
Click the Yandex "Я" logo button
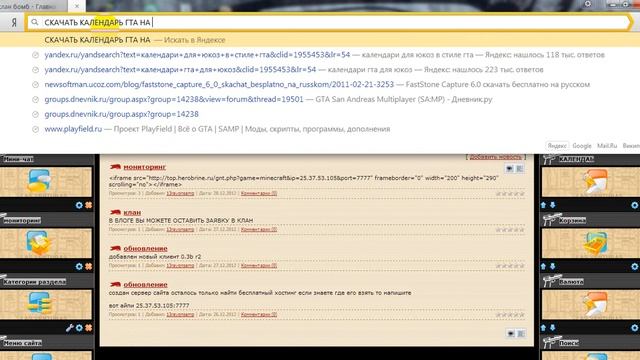(x=14, y=22)
